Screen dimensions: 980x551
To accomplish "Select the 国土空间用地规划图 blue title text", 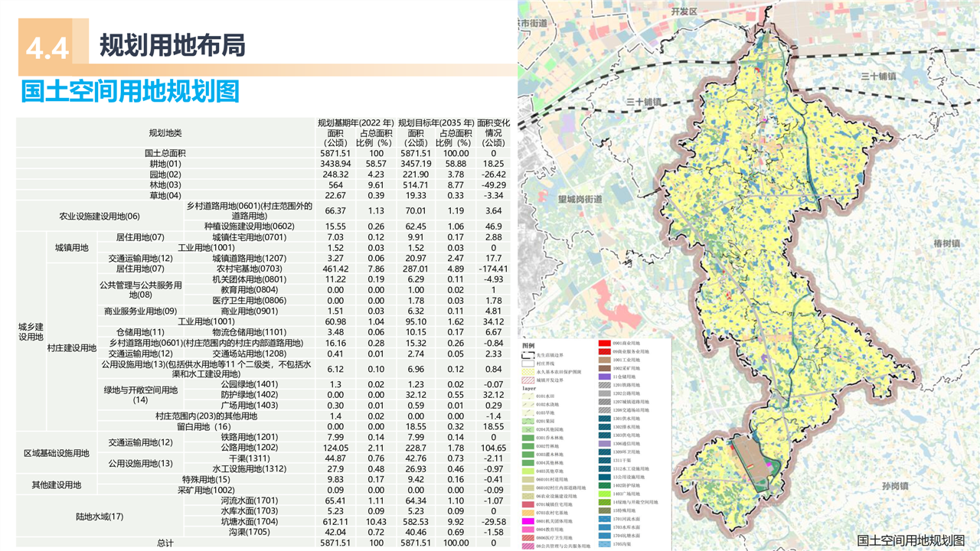I will (130, 91).
